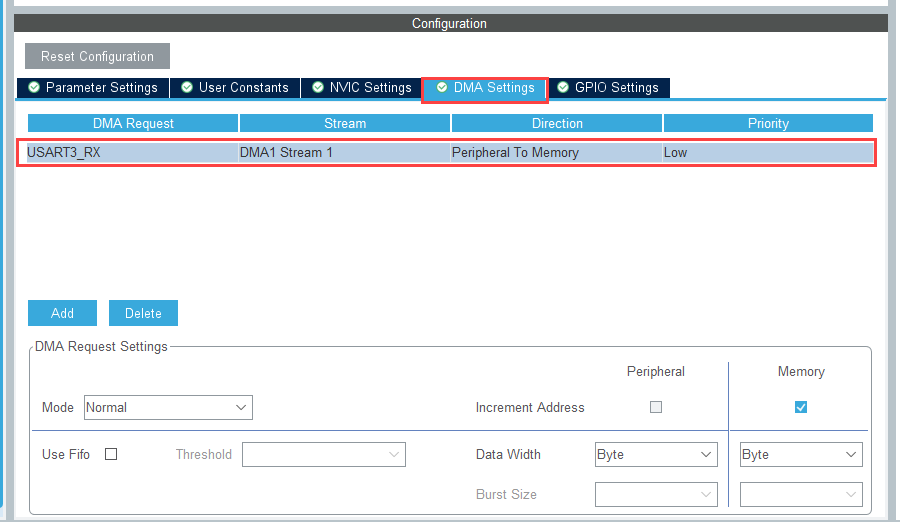This screenshot has height=522, width=900.
Task: Click the Reset Configuration button
Action: (x=97, y=56)
